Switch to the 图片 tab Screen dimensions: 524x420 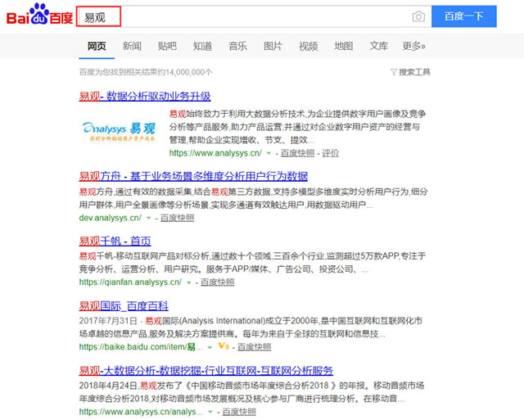point(273,46)
